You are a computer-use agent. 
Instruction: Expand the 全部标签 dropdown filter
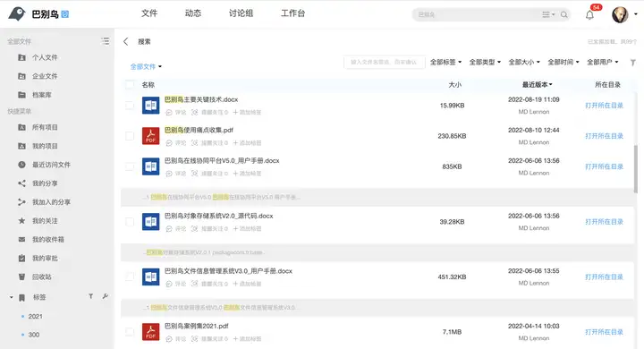tap(445, 62)
